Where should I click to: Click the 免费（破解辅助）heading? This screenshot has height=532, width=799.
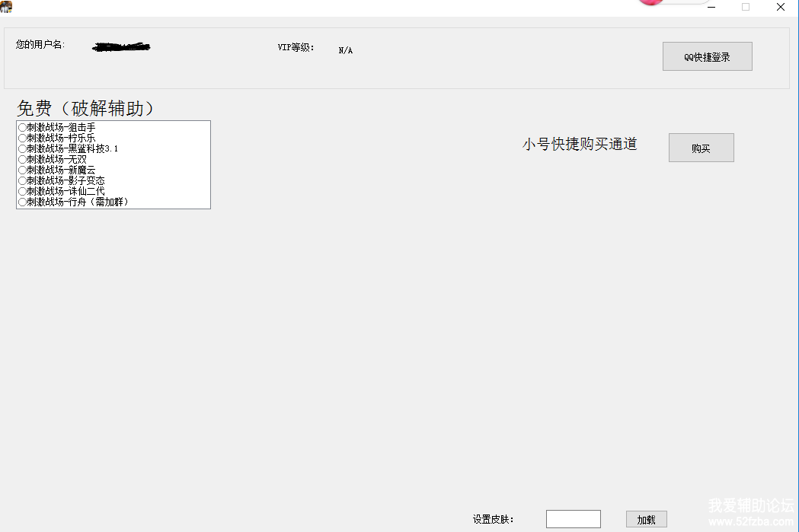[x=85, y=108]
